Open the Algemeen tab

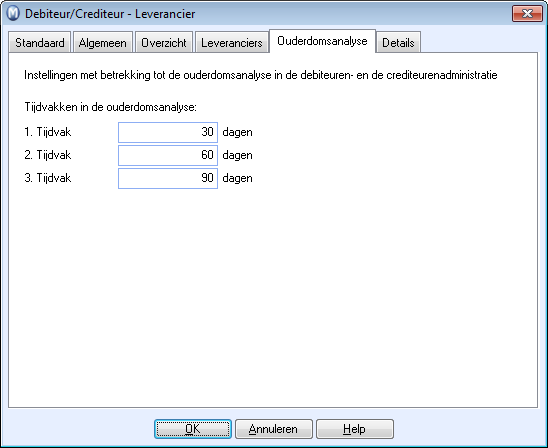coord(103,43)
